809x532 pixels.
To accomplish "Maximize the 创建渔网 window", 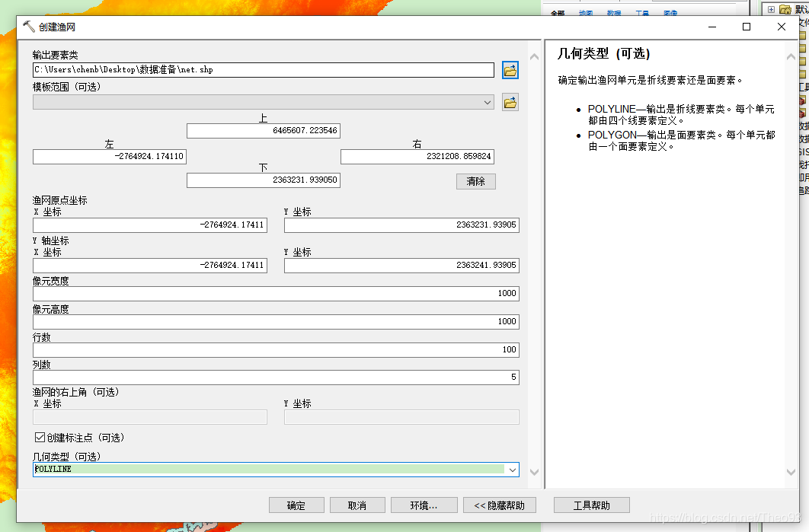I will click(746, 27).
